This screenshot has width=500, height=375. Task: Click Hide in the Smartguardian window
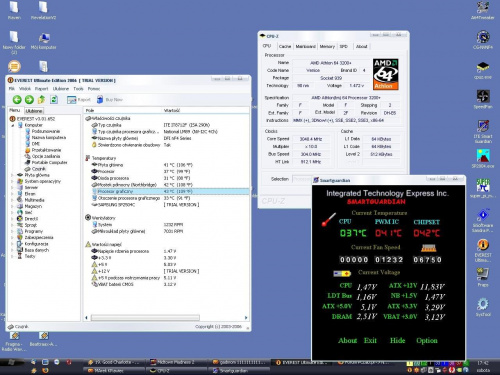point(397,340)
